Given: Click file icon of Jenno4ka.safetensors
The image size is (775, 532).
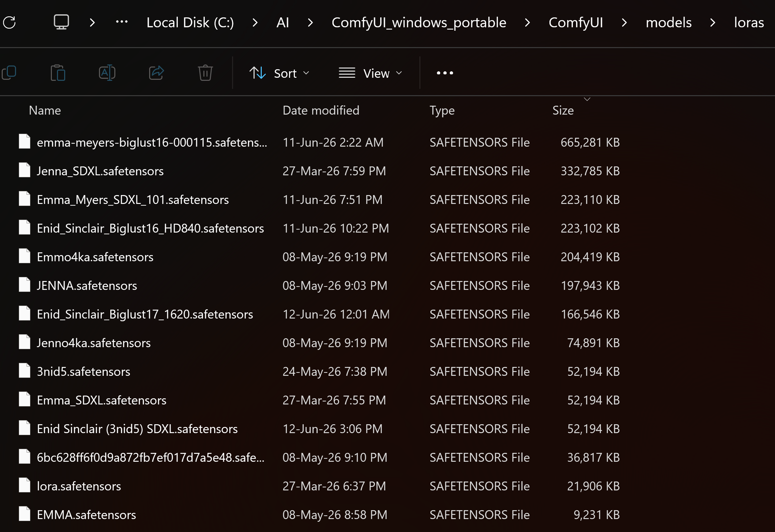Looking at the screenshot, I should pos(25,342).
